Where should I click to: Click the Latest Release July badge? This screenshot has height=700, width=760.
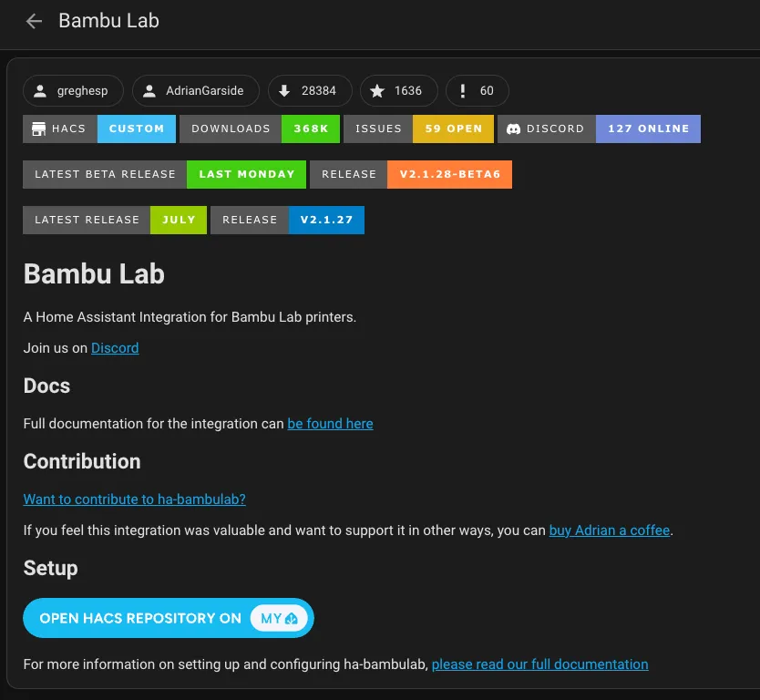point(115,220)
